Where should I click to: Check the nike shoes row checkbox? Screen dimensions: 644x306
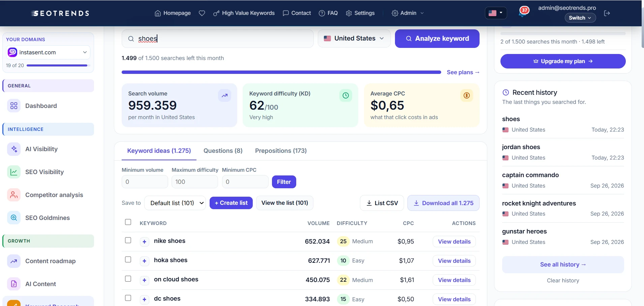pos(128,240)
